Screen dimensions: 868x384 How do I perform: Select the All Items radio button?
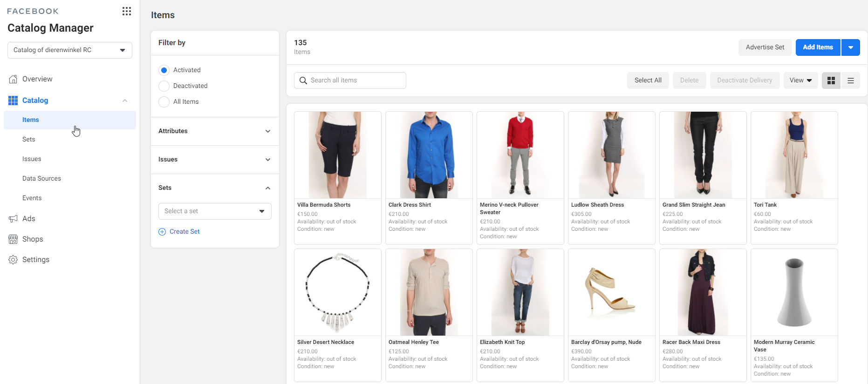tap(164, 102)
